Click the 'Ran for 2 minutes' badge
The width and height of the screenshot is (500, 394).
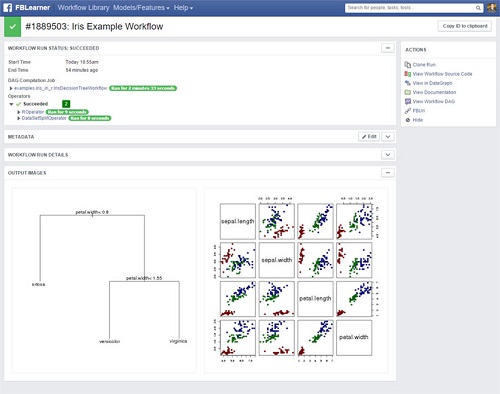143,88
